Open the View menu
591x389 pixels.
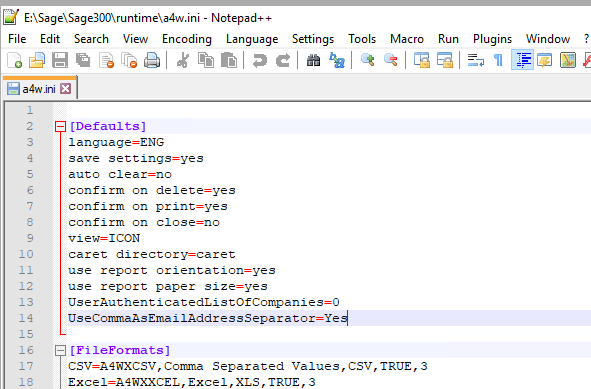(x=135, y=39)
